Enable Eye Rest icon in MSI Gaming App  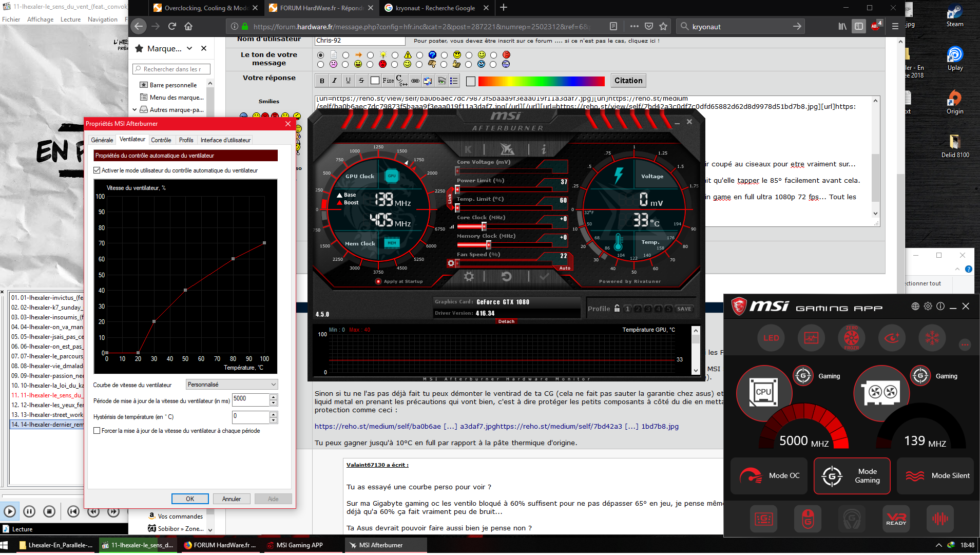(x=892, y=338)
